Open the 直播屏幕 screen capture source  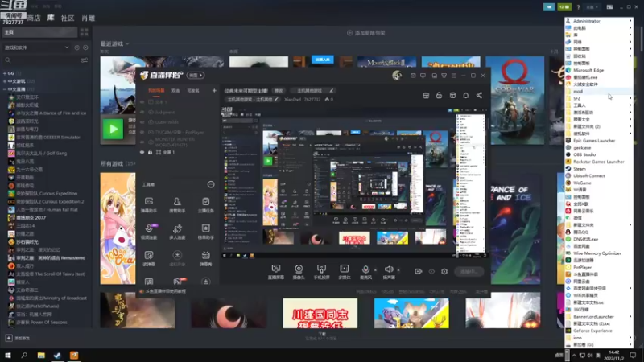(276, 272)
